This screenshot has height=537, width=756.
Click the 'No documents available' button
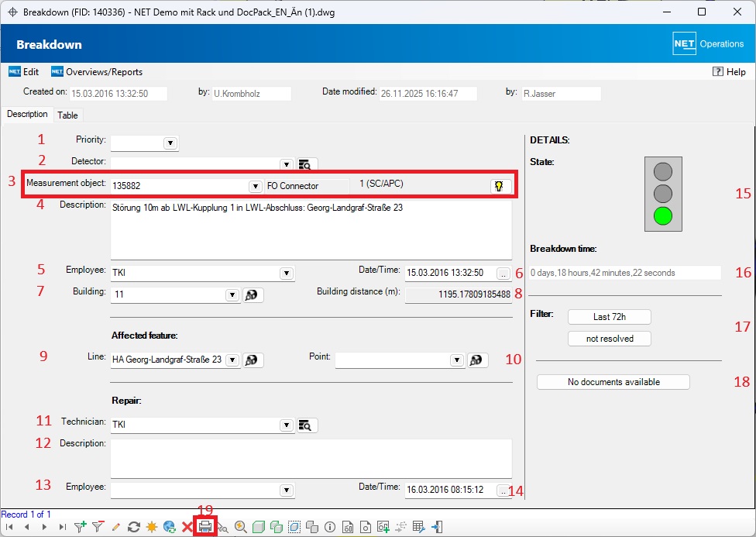coord(613,382)
